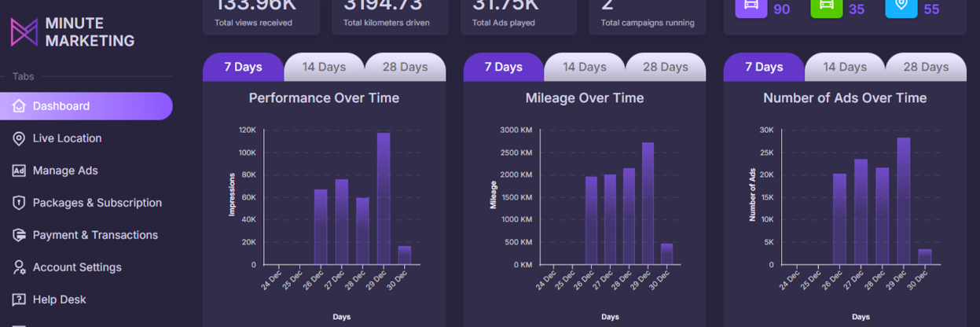Screen dimensions: 980x327
Task: Click the Total kilometers driven label
Action: (x=387, y=23)
